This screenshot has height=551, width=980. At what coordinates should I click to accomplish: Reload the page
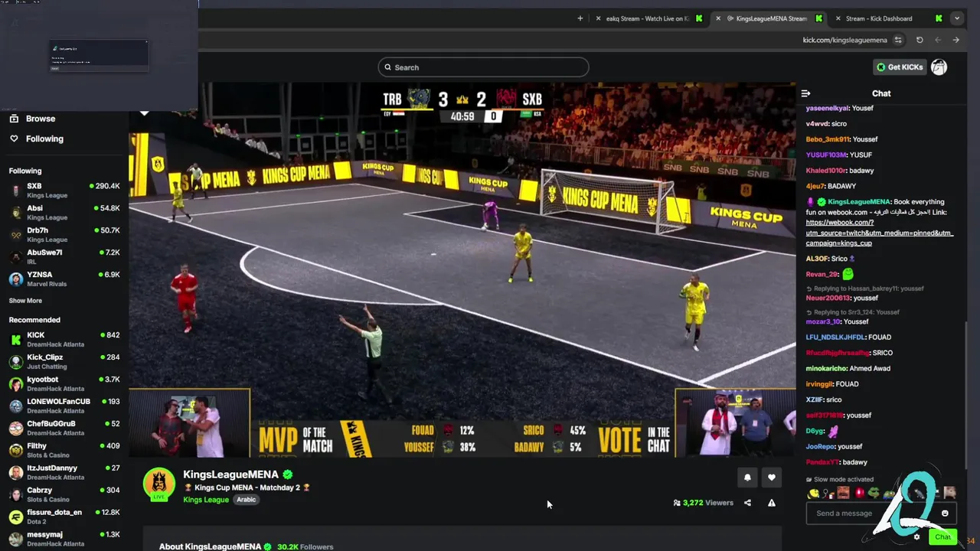coord(920,40)
